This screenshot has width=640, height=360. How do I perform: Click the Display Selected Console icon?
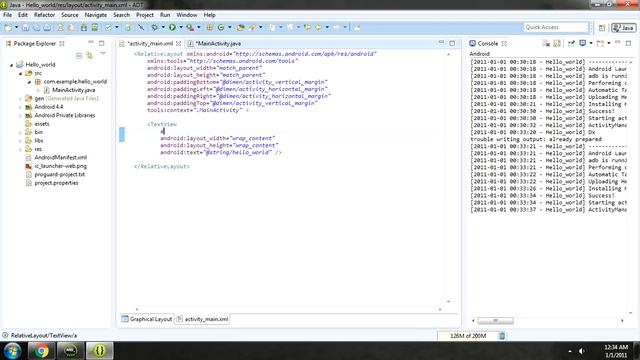[582, 43]
